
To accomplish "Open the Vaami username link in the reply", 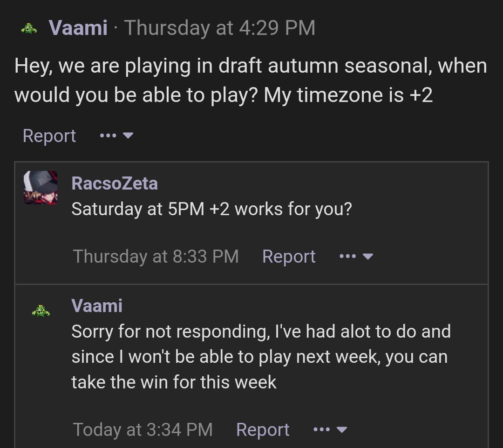I will tap(96, 305).
